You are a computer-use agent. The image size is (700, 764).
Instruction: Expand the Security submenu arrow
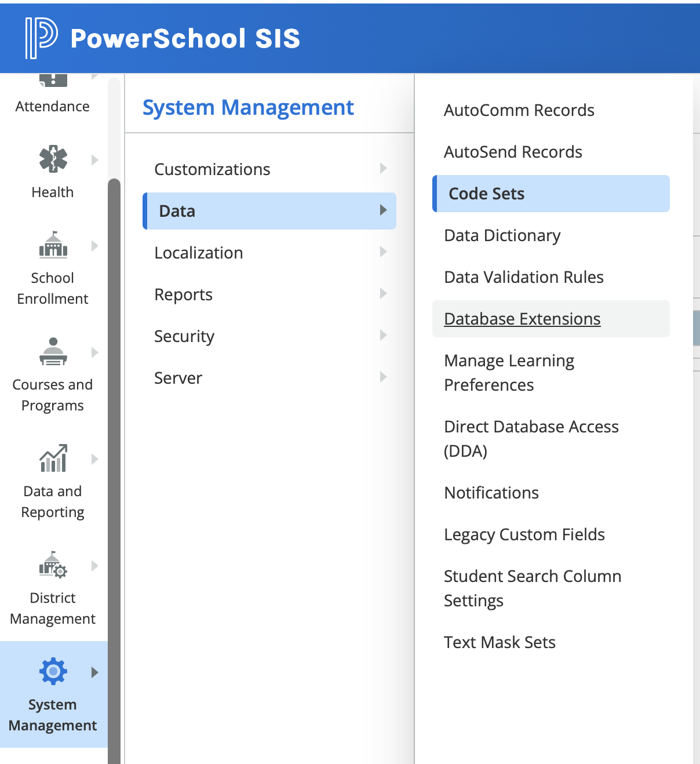click(383, 335)
